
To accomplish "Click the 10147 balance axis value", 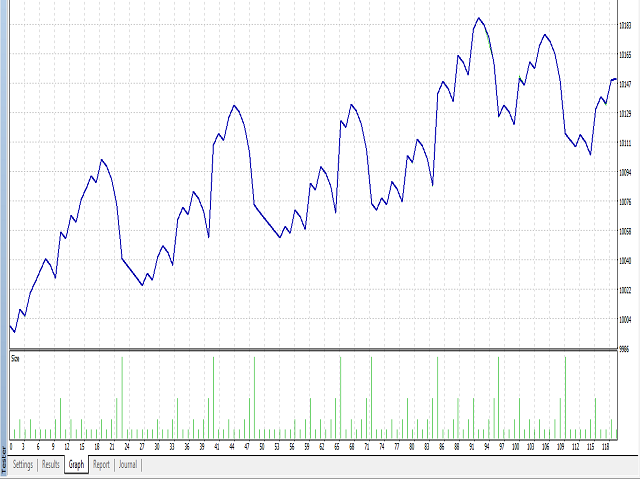I will pyautogui.click(x=625, y=84).
